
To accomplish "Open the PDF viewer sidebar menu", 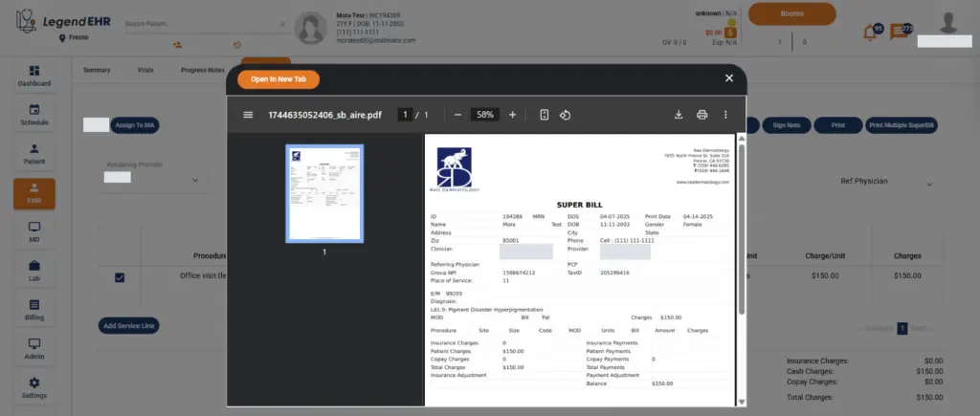I will [248, 115].
